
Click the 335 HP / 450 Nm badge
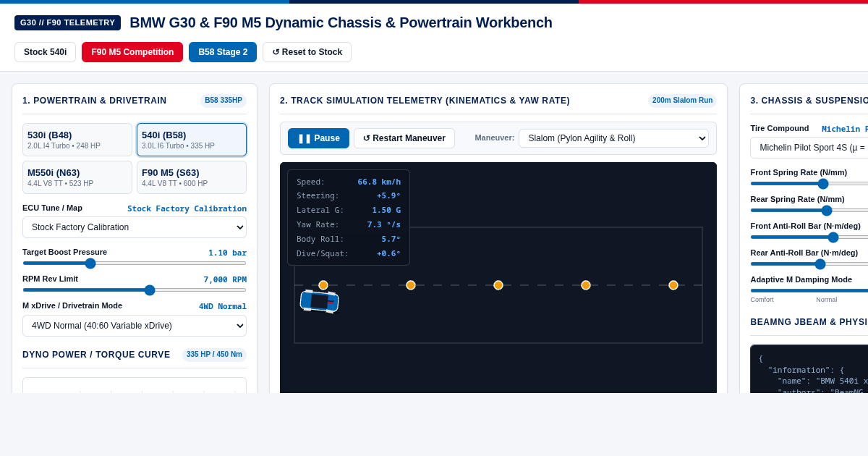[x=214, y=355]
